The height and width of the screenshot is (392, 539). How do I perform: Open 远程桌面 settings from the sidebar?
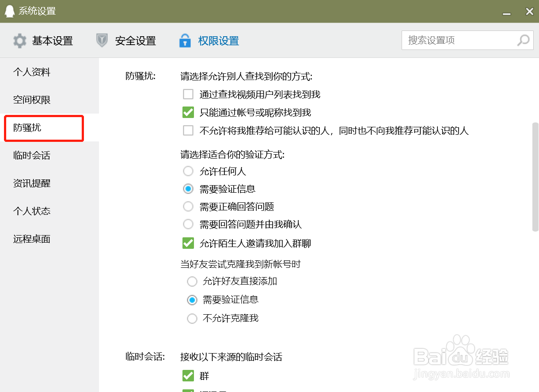(x=32, y=239)
